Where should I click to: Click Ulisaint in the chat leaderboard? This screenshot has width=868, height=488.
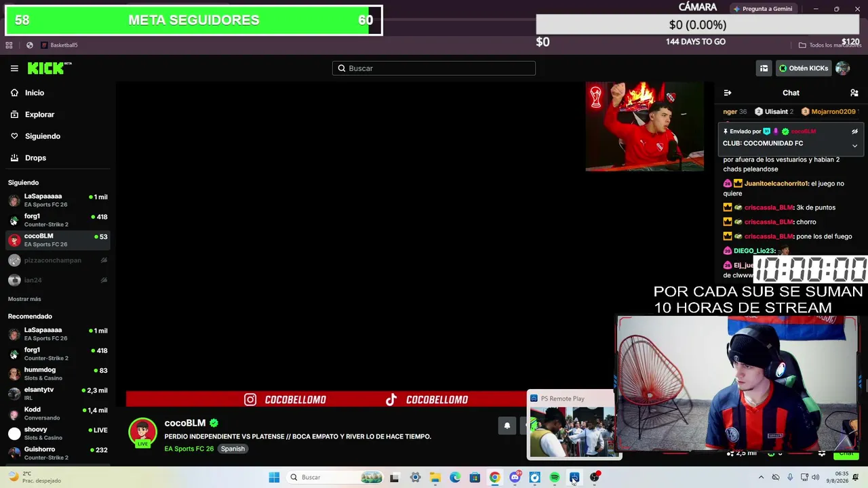tap(776, 112)
